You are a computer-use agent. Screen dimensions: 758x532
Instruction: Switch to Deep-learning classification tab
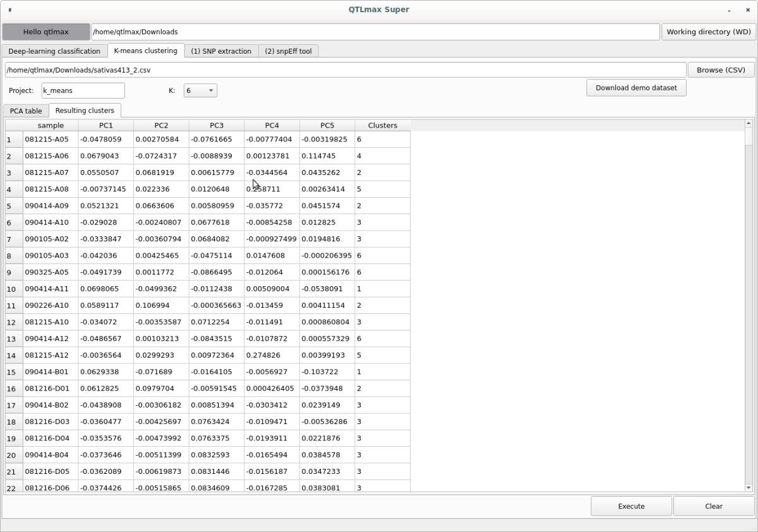54,51
